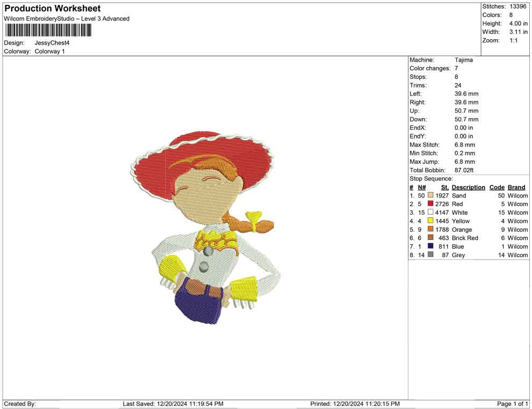This screenshot has width=532, height=409.
Task: Click the Colors value '8'
Action: pyautogui.click(x=511, y=15)
